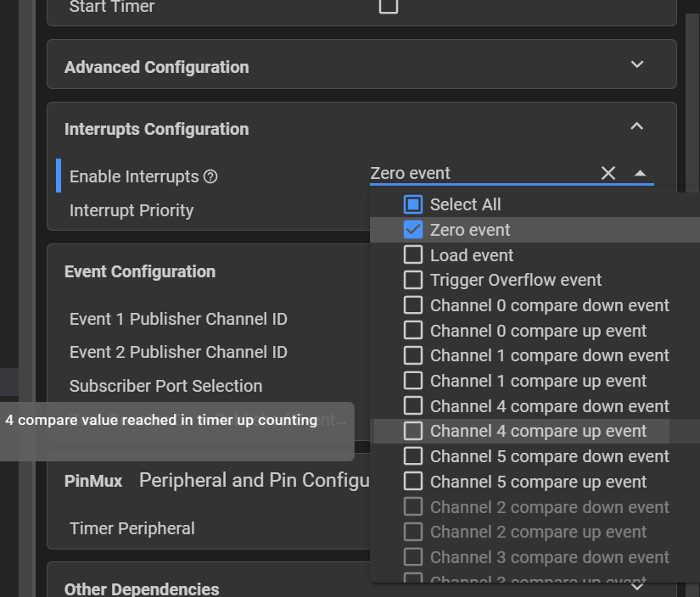Enable Channel 4 compare down event

click(x=413, y=406)
